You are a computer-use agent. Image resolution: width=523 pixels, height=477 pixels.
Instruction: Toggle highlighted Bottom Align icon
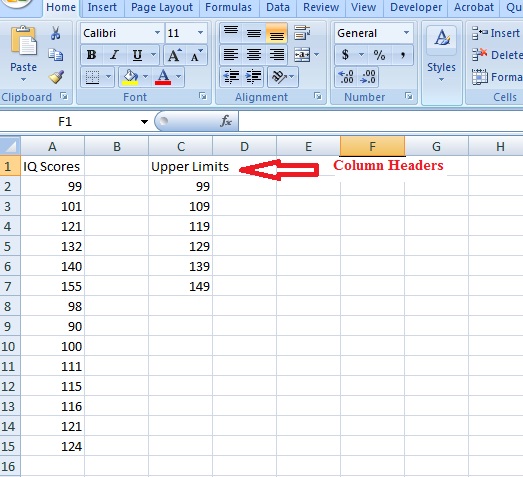(277, 33)
